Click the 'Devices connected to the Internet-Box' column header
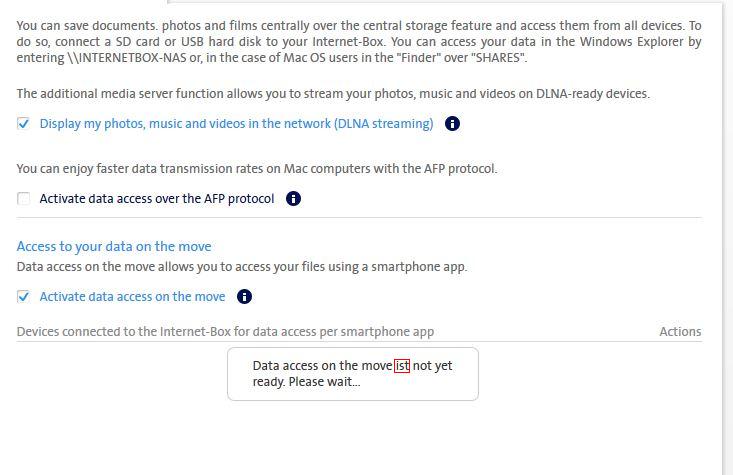The width and height of the screenshot is (733, 475). pyautogui.click(x=225, y=332)
